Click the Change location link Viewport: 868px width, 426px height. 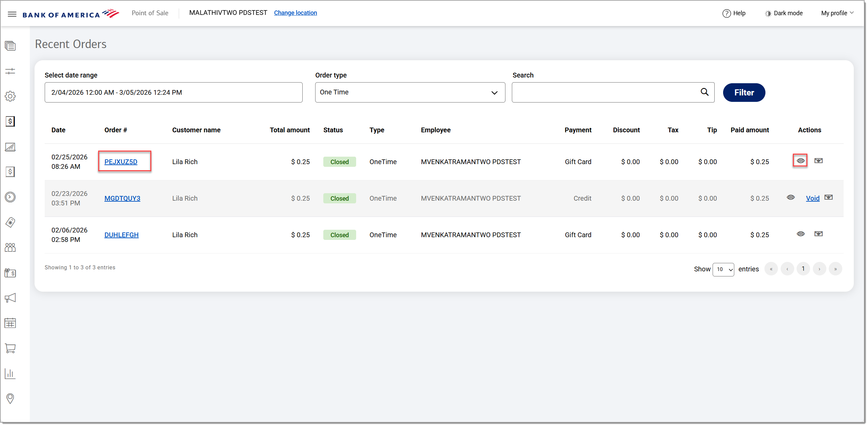coord(295,13)
